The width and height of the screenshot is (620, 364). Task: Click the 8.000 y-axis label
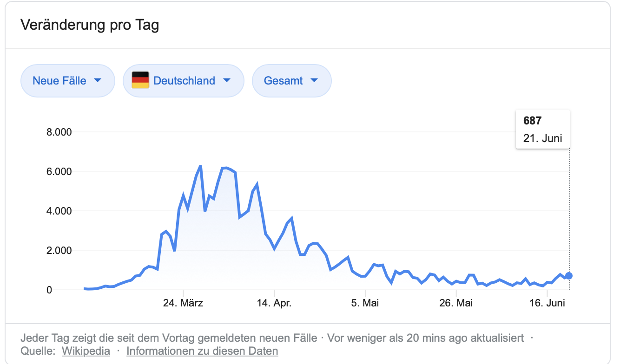pos(59,132)
